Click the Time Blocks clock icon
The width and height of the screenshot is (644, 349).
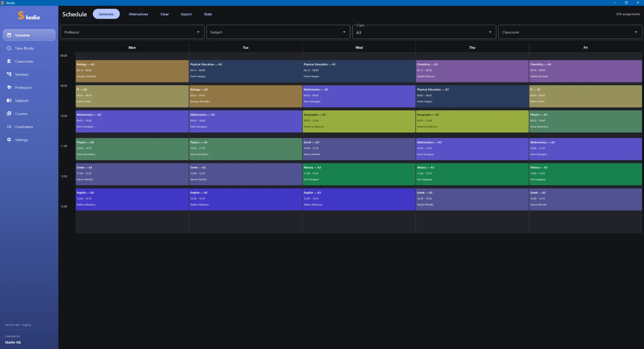pos(9,48)
